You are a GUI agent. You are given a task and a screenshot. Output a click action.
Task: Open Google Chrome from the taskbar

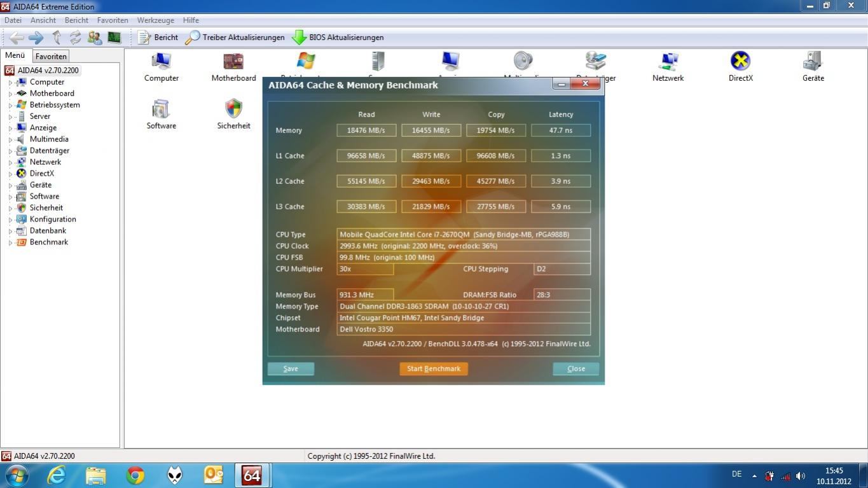pyautogui.click(x=135, y=475)
